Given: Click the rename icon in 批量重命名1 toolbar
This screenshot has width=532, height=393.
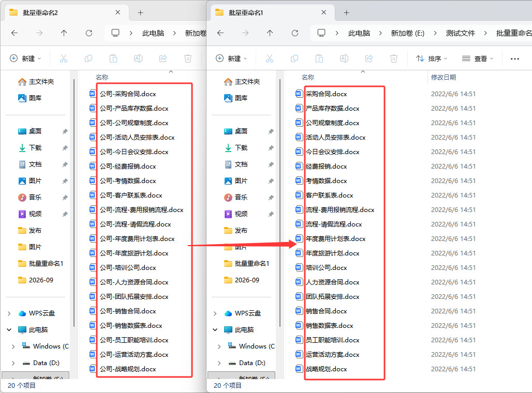Looking at the screenshot, I should [344, 58].
